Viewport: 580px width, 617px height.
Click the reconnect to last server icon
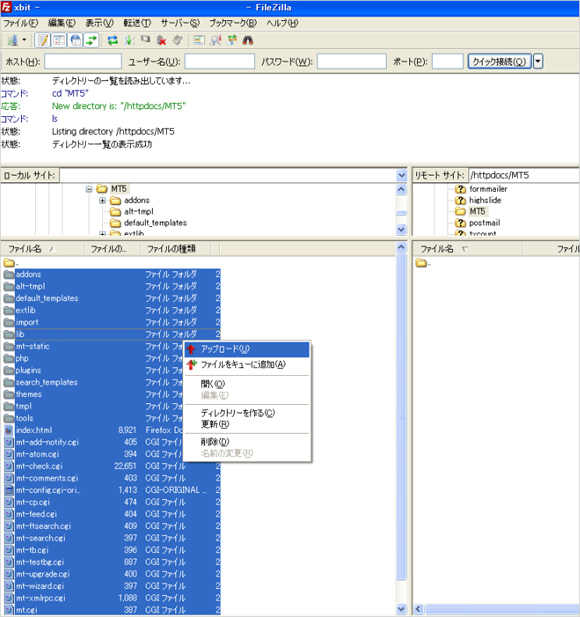177,40
